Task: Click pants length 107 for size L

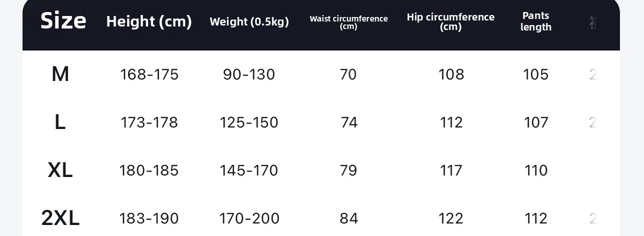Action: pyautogui.click(x=536, y=122)
